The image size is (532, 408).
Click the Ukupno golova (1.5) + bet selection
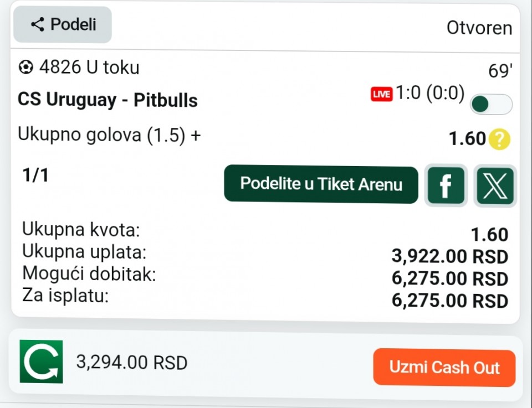[109, 135]
